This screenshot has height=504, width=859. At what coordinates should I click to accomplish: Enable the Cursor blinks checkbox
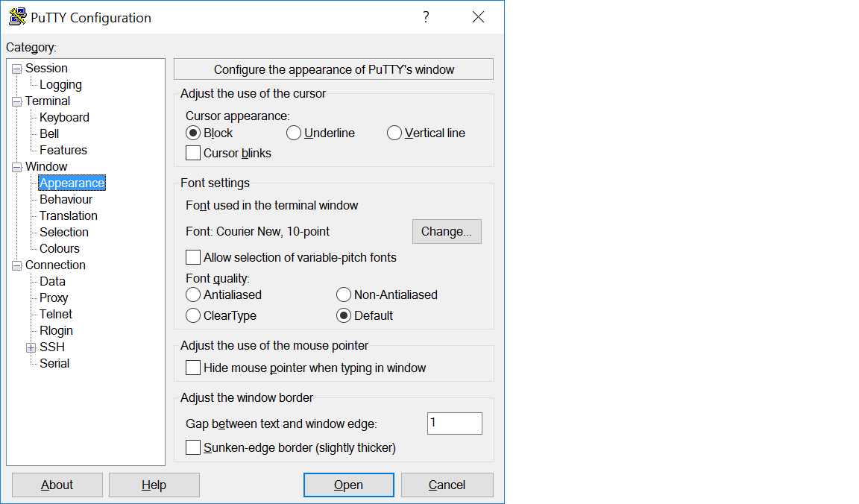(193, 153)
